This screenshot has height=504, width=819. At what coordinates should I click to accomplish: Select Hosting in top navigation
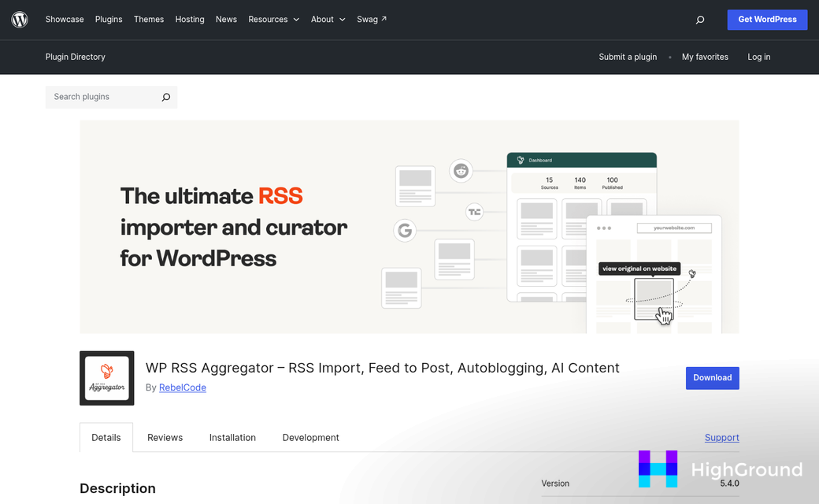190,20
